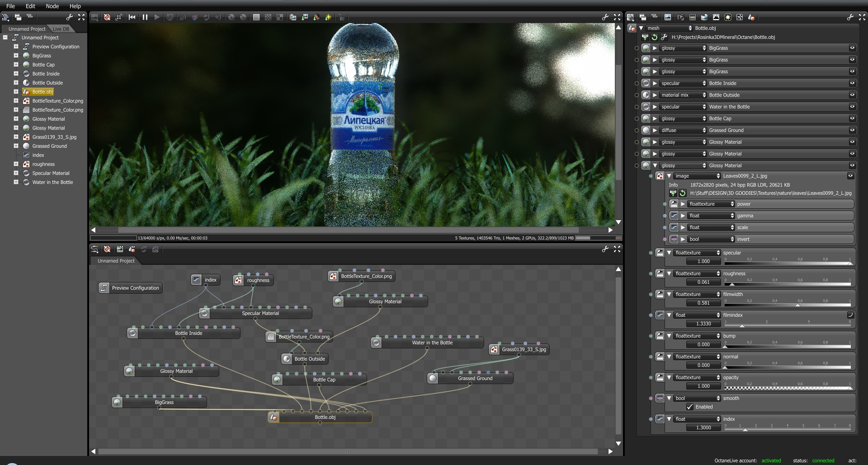
Task: Toggle the eye icon for Bottle Cap material
Action: tap(852, 118)
